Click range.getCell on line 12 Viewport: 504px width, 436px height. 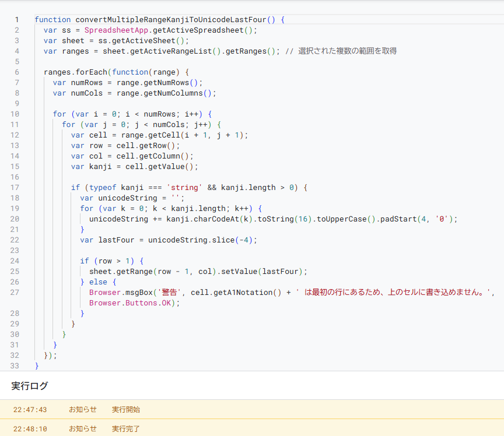coord(150,135)
